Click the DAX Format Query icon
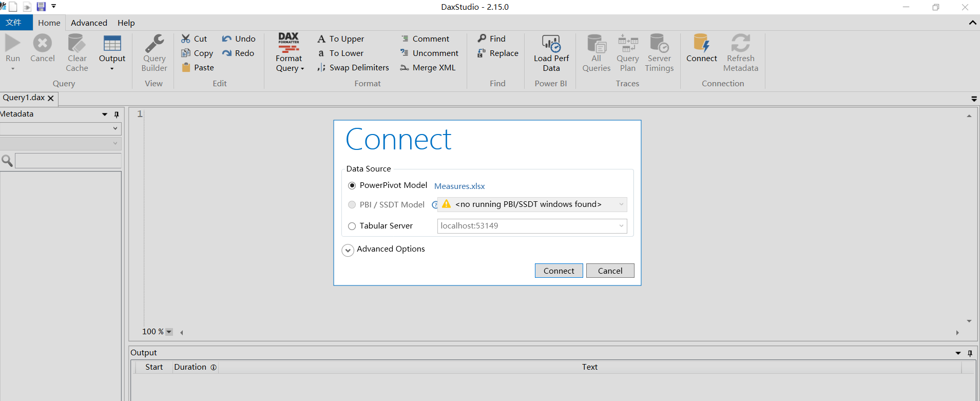 pyautogui.click(x=289, y=43)
